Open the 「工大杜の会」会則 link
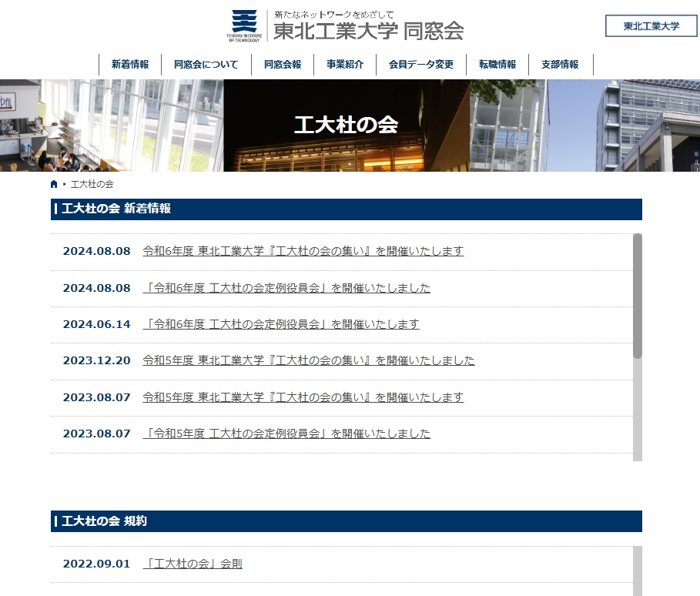Screen dimensions: 700x596 (193, 564)
